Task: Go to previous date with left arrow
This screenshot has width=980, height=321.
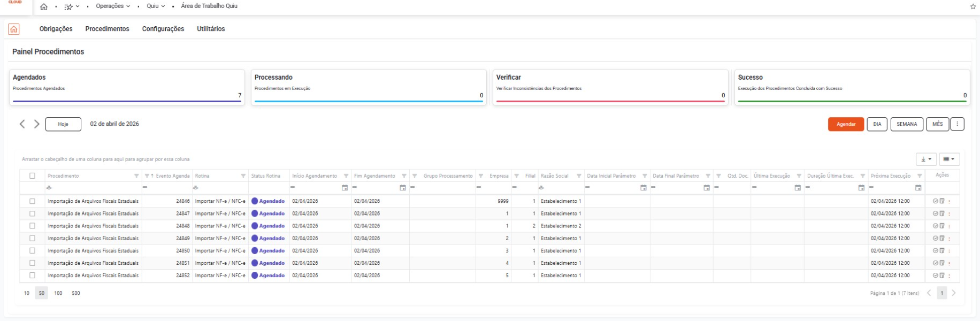Action: point(22,124)
